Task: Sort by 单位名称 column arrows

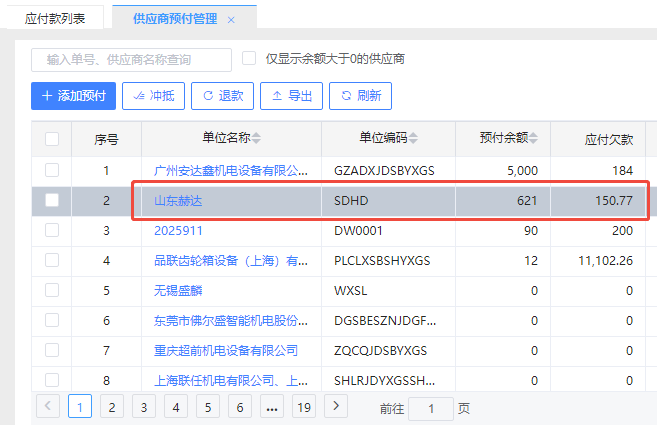Action: tap(256, 138)
